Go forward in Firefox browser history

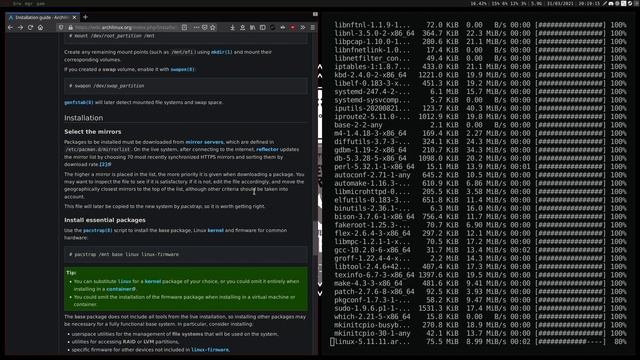point(20,27)
